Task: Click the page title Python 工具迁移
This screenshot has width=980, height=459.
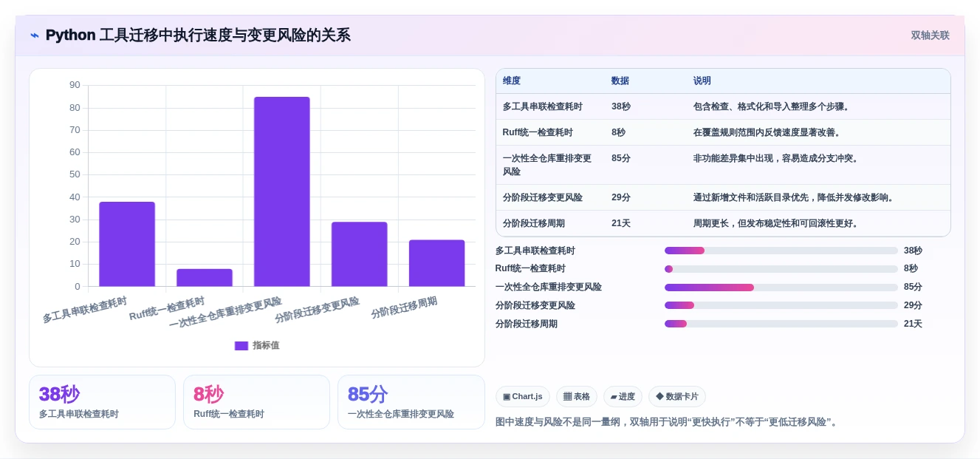Action: pos(198,35)
